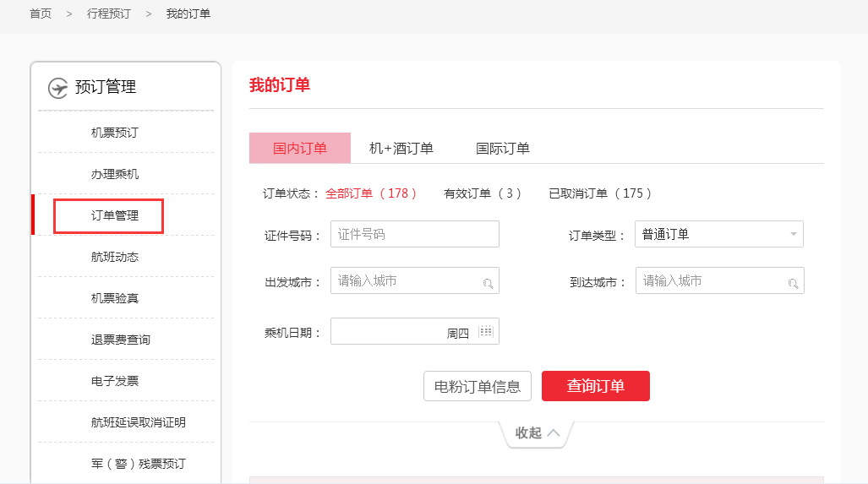The width and height of the screenshot is (868, 484).
Task: Navigate to 首页 in breadcrumb
Action: tap(41, 14)
